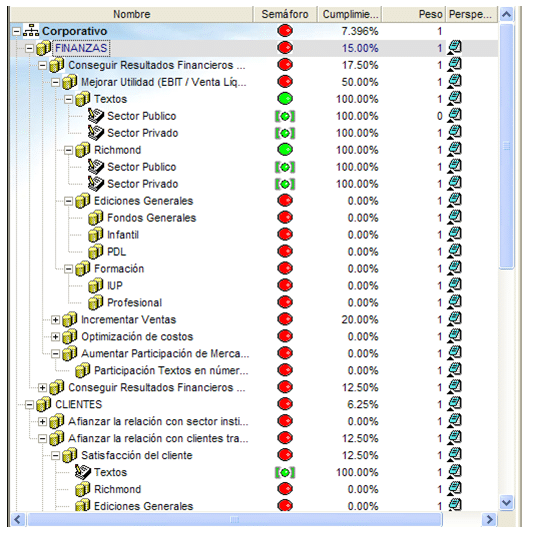
Task: Click the red semaphore icon for Corporativo
Action: click(x=285, y=31)
